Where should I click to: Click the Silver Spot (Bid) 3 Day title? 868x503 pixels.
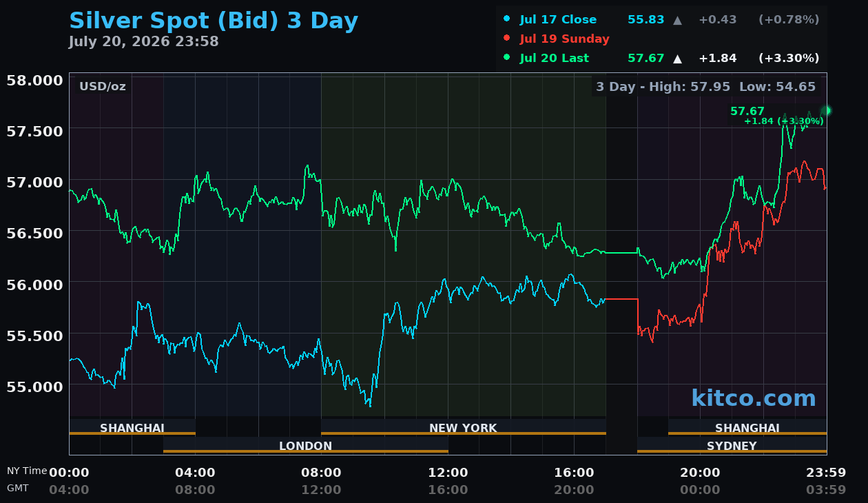pos(214,21)
